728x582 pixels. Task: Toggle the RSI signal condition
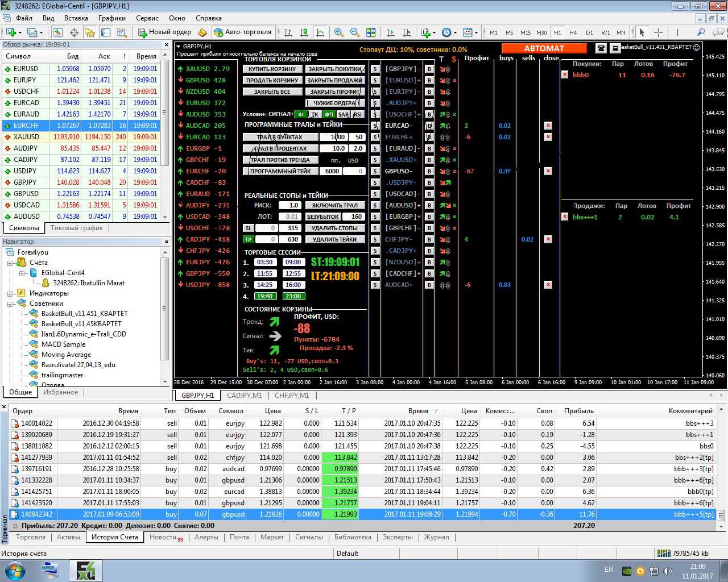(357, 114)
